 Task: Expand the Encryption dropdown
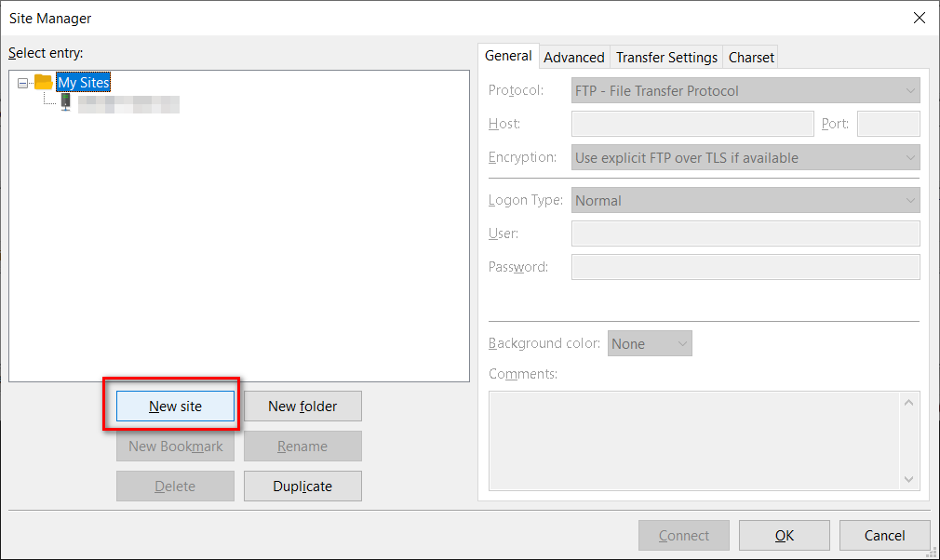[x=745, y=158]
